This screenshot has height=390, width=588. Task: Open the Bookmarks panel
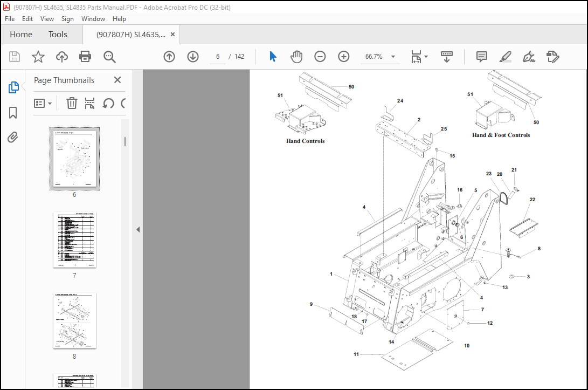[x=13, y=112]
